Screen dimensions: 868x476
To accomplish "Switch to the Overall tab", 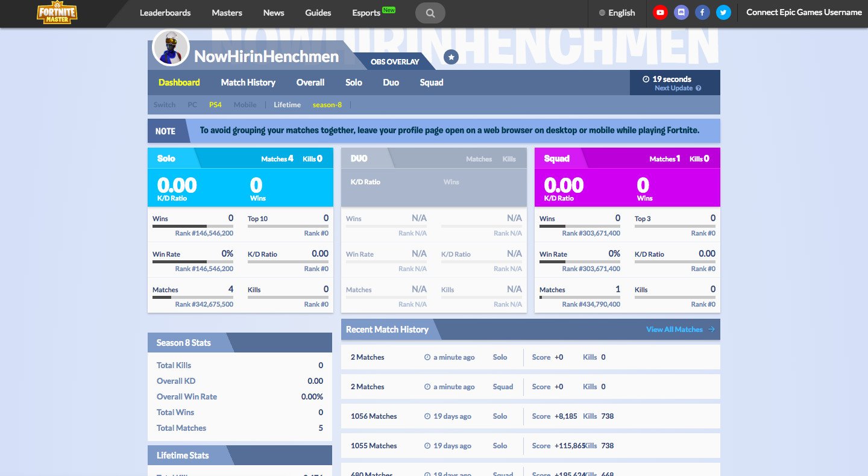I will (x=310, y=83).
